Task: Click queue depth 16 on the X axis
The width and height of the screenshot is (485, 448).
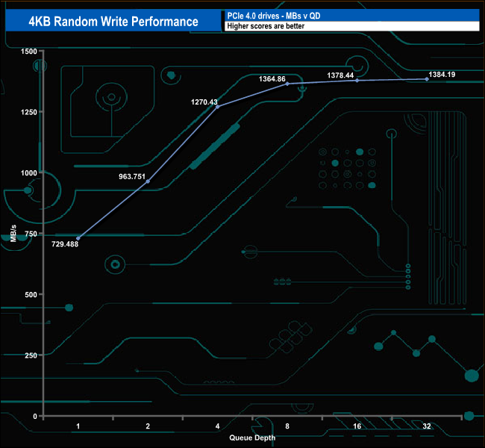Action: [357, 426]
